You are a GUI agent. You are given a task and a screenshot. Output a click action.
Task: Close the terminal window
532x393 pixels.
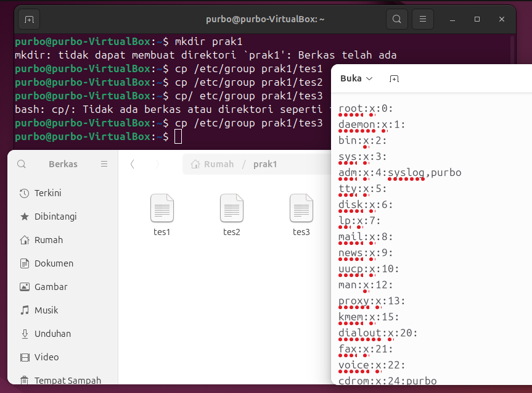point(502,19)
